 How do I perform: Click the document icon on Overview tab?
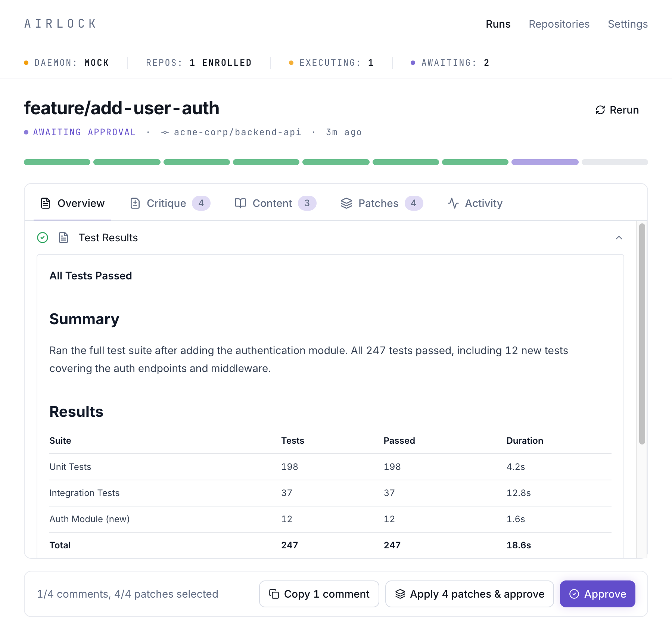tap(45, 203)
